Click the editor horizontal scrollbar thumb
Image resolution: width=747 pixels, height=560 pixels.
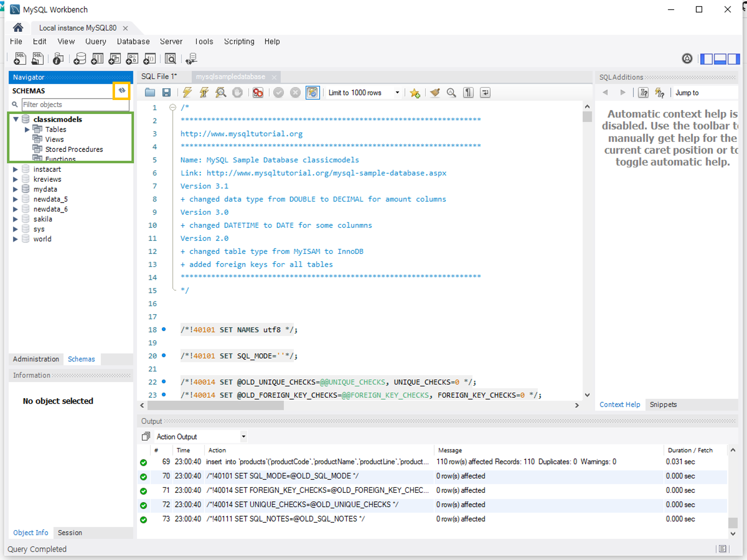point(215,406)
